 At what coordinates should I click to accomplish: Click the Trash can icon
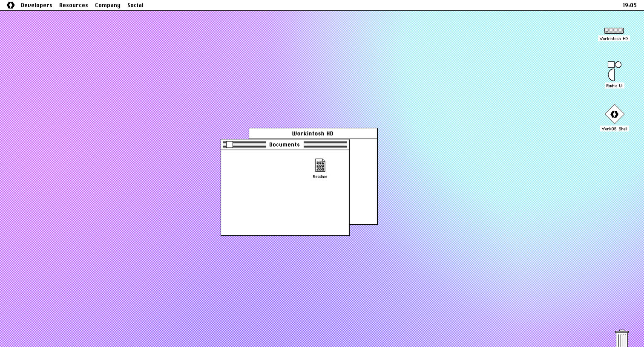(x=622, y=338)
